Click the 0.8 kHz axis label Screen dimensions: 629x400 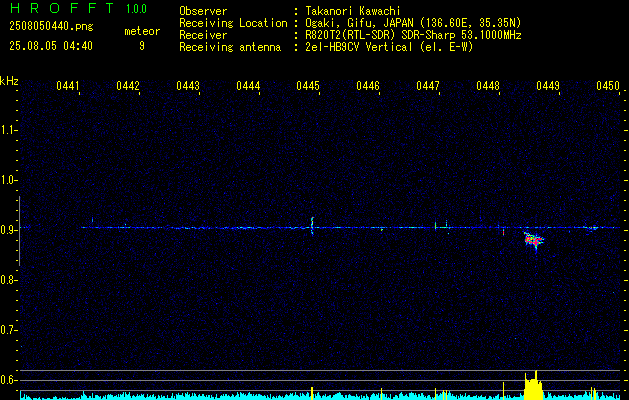coord(8,280)
